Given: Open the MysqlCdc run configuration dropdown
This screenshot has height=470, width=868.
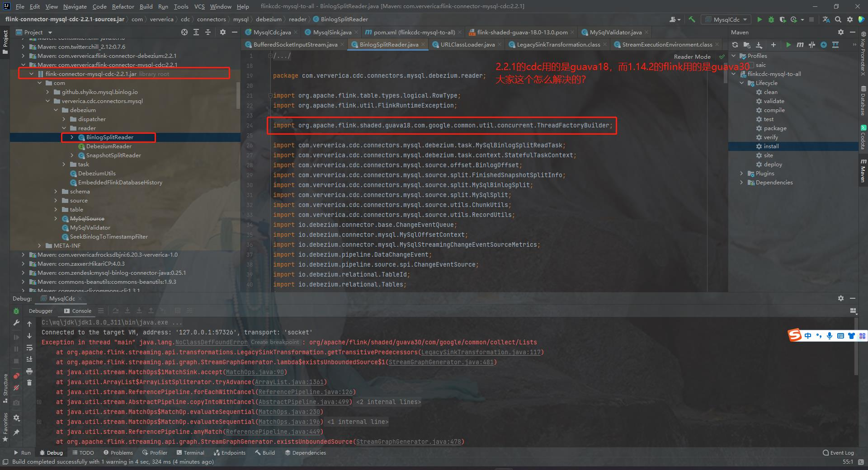Looking at the screenshot, I should [x=727, y=19].
